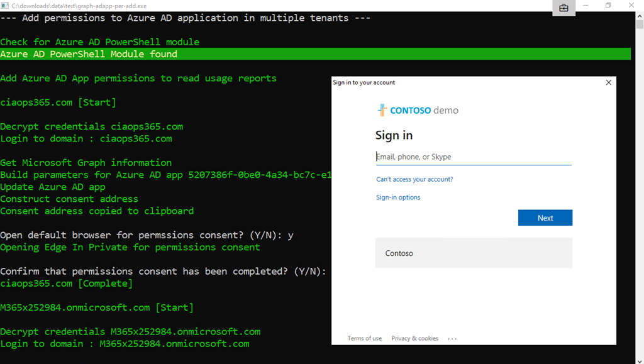Restore down the console window
Screen dimensions: 644x364
coord(608,6)
